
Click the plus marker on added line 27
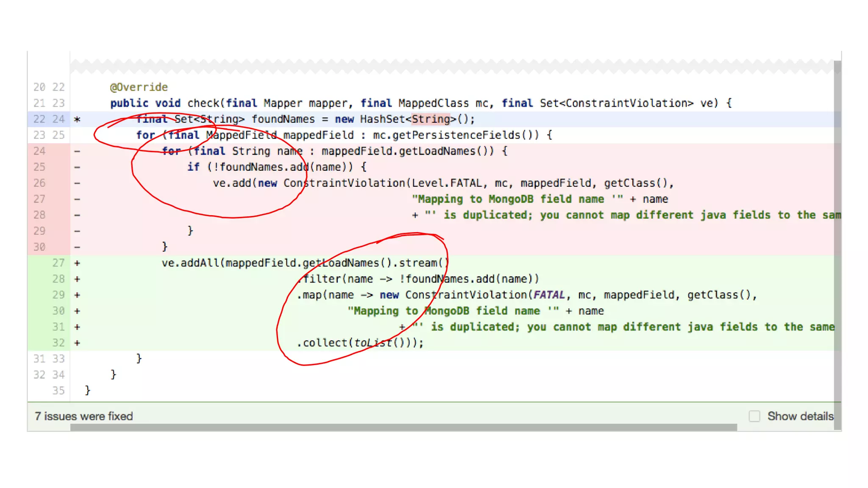pos(77,263)
